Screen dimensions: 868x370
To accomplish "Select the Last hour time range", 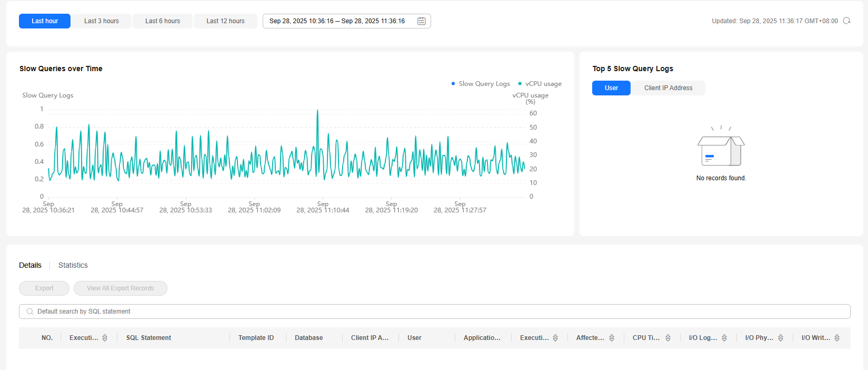I will tap(45, 21).
